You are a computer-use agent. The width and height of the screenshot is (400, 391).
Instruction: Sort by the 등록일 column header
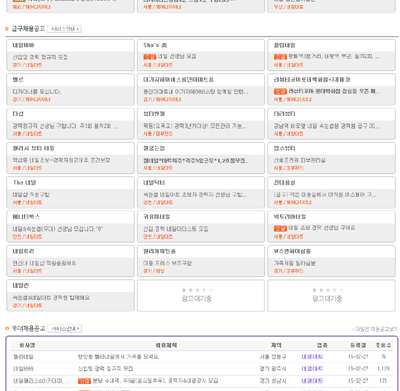click(358, 345)
